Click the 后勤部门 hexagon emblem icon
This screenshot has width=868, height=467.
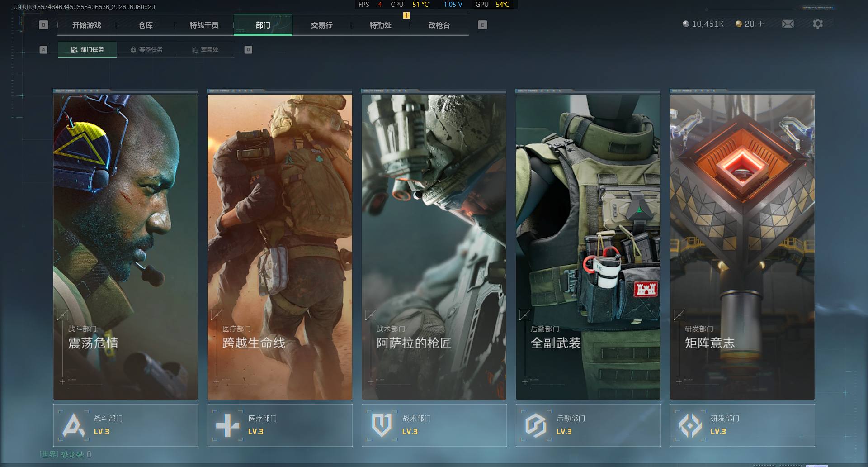tap(536, 425)
